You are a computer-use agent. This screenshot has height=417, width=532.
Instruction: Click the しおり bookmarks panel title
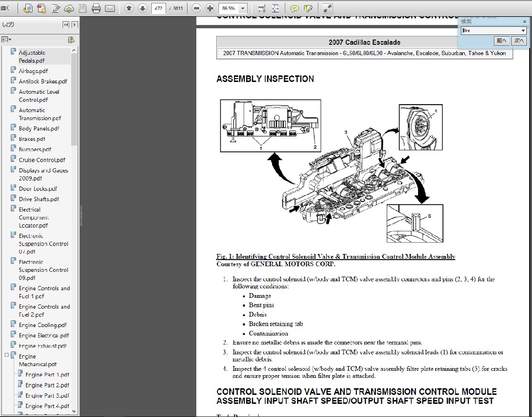tap(8, 25)
